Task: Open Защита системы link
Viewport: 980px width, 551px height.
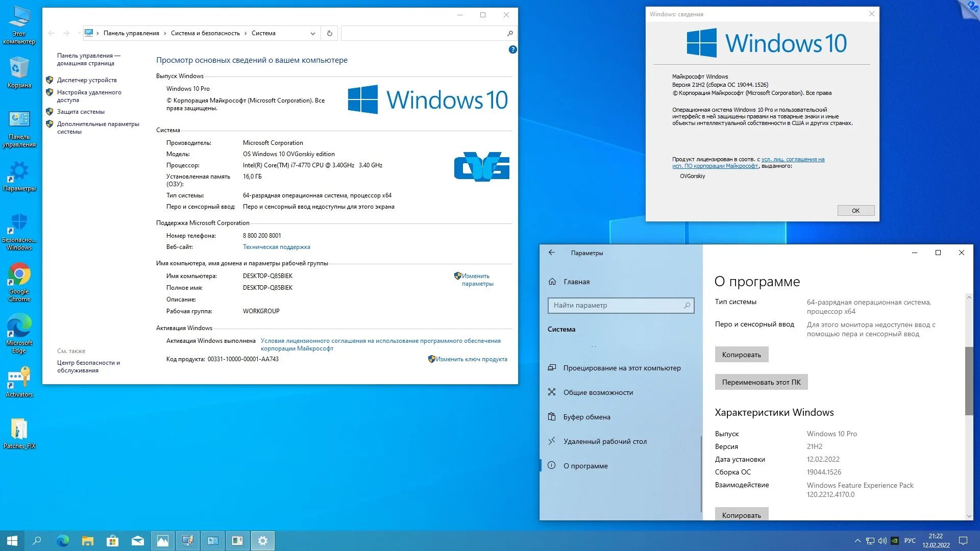Action: pyautogui.click(x=81, y=112)
